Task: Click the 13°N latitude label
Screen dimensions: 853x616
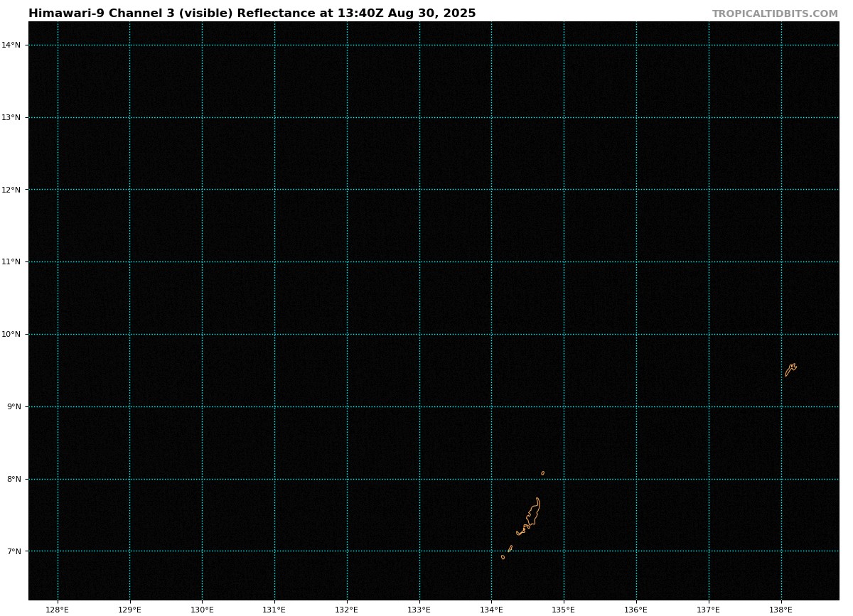Action: [11, 117]
